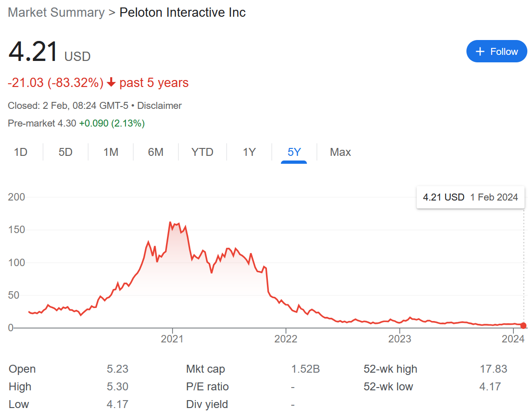Image resolution: width=532 pixels, height=415 pixels.
Task: Click the active 5Y tab
Action: (x=294, y=152)
